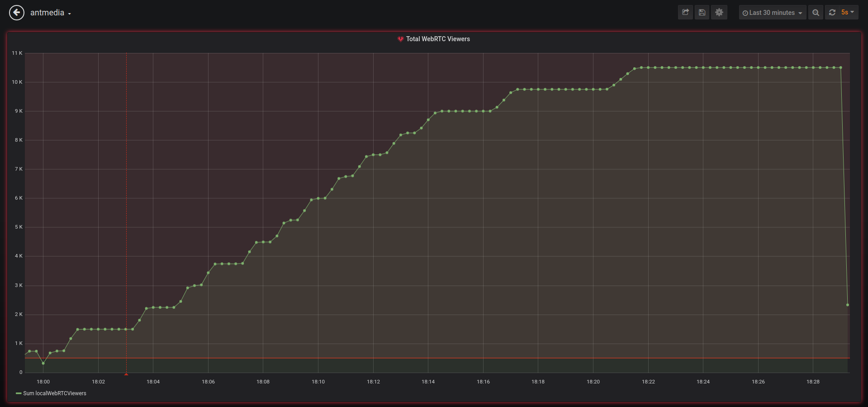Click the 18:06 time axis label

209,382
